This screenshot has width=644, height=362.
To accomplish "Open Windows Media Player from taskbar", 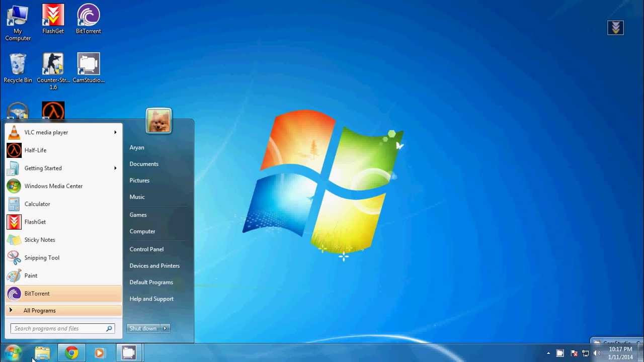I will pos(100,353).
